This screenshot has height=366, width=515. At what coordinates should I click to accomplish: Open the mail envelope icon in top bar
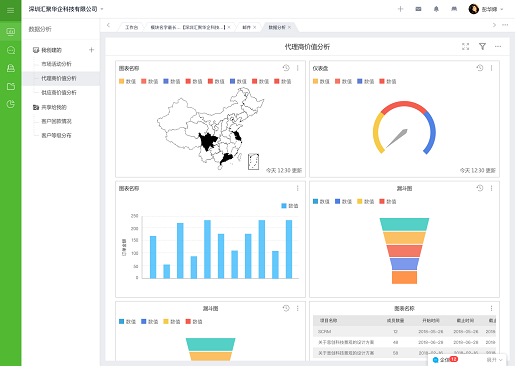tap(418, 9)
